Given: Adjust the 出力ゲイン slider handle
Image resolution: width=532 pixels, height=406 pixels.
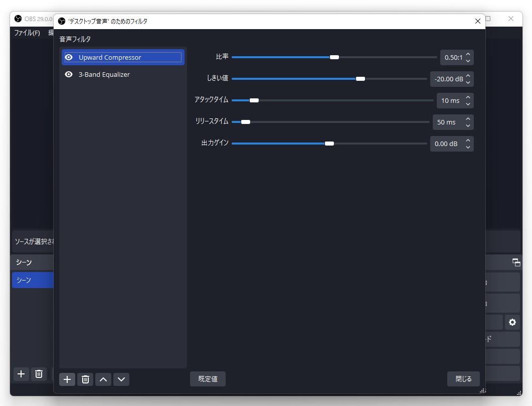Looking at the screenshot, I should [329, 143].
